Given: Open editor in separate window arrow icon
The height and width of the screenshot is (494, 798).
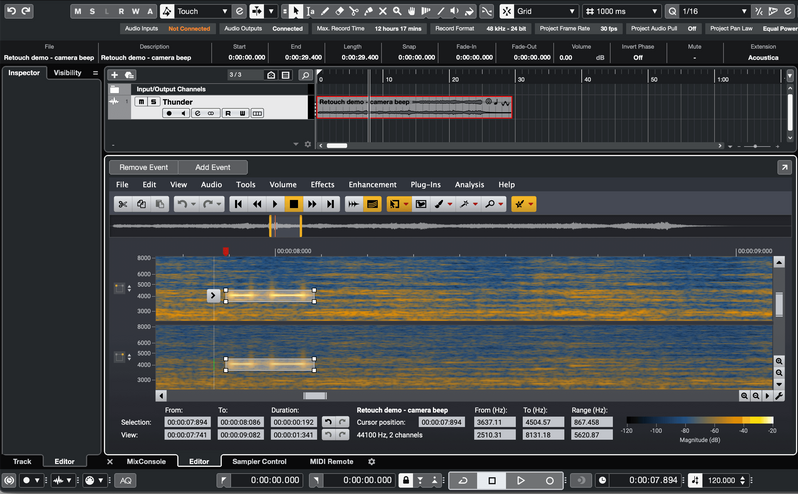Looking at the screenshot, I should [784, 167].
